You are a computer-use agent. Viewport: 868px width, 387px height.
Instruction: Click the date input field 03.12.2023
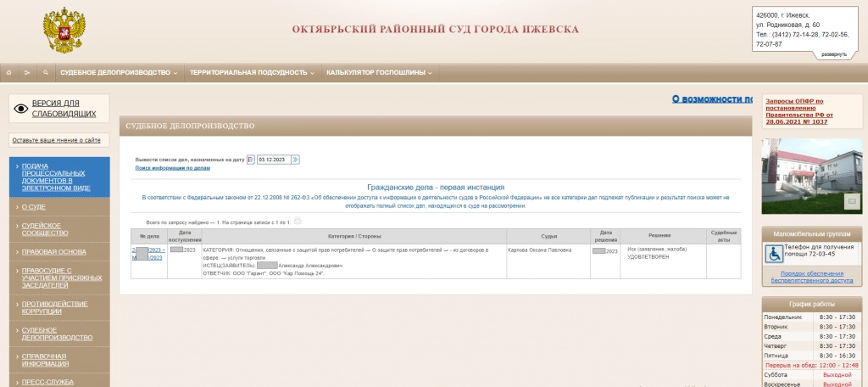coord(274,160)
